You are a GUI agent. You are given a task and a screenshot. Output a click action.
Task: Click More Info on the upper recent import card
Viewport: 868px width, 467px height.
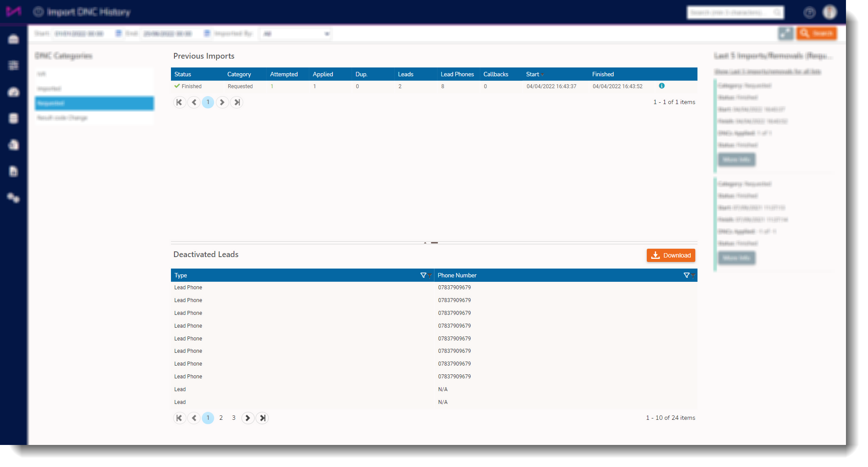[x=737, y=160]
